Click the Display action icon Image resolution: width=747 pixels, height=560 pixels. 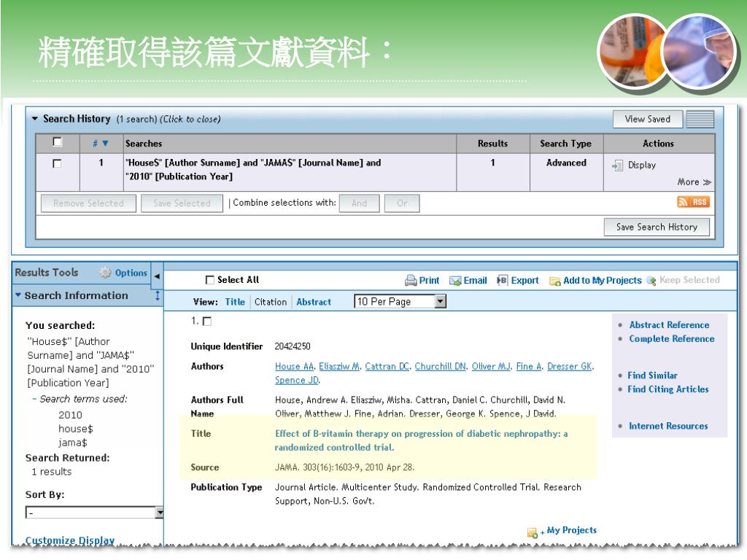[x=617, y=166]
